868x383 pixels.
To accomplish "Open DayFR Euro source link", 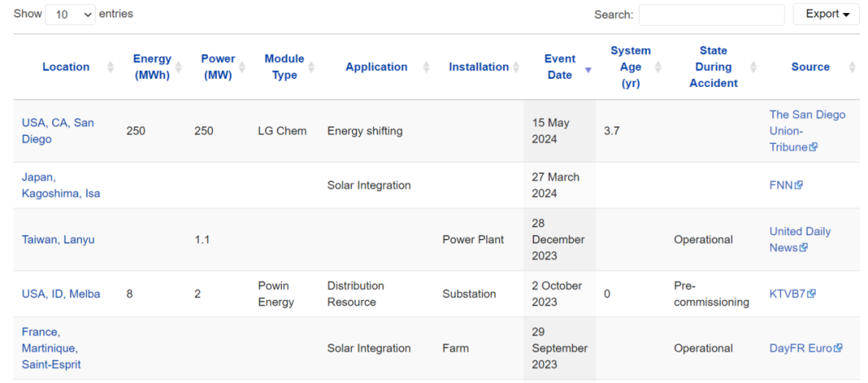I will pos(805,348).
